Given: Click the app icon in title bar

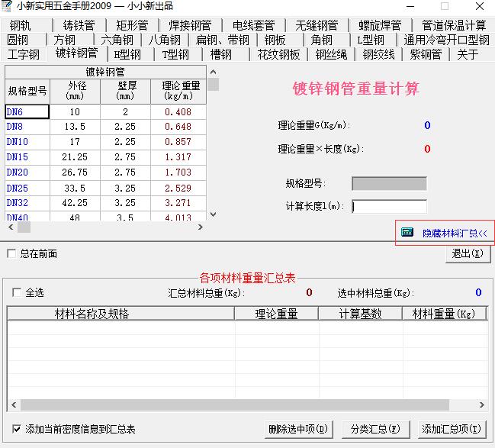Looking at the screenshot, I should 7,6.
